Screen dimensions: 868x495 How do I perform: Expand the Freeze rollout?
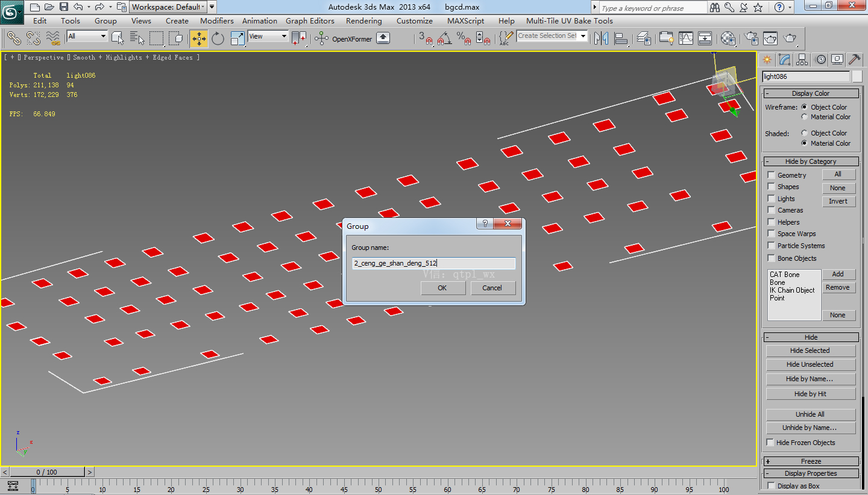point(811,461)
